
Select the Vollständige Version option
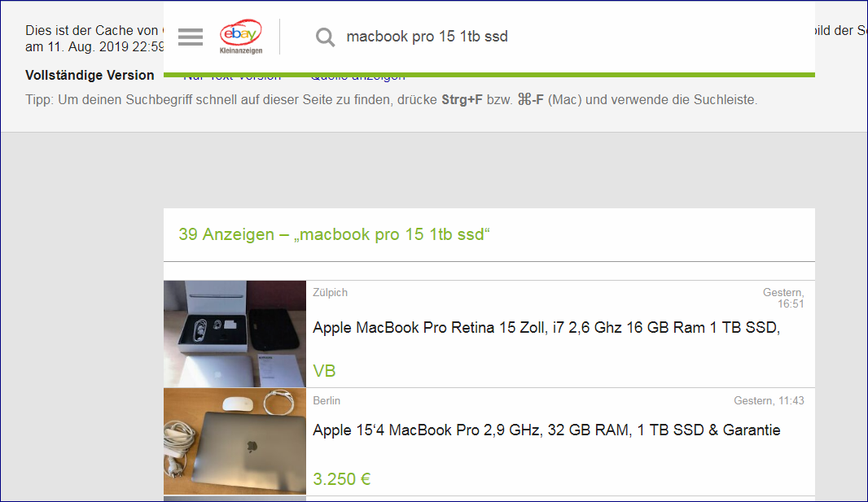click(90, 75)
